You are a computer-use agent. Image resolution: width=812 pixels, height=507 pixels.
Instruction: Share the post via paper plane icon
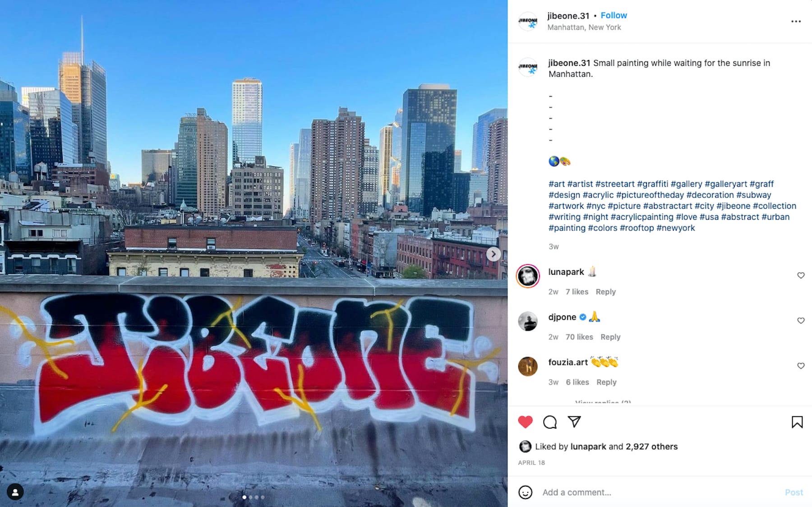[574, 422]
